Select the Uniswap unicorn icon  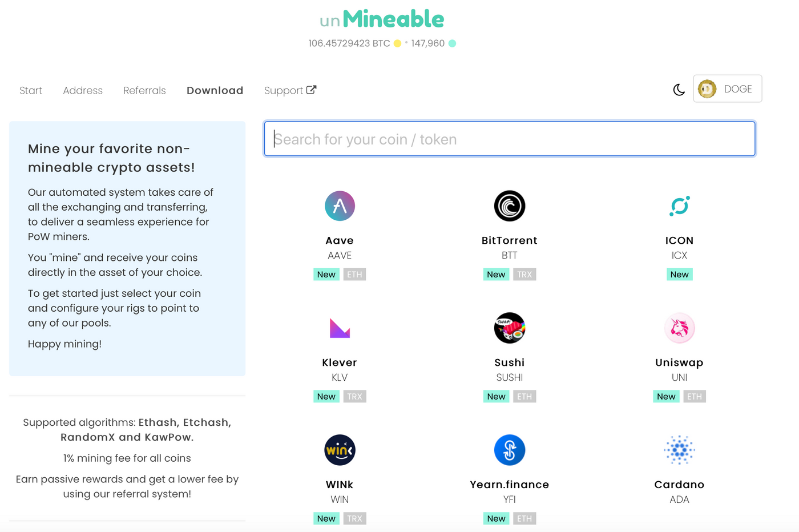click(680, 328)
